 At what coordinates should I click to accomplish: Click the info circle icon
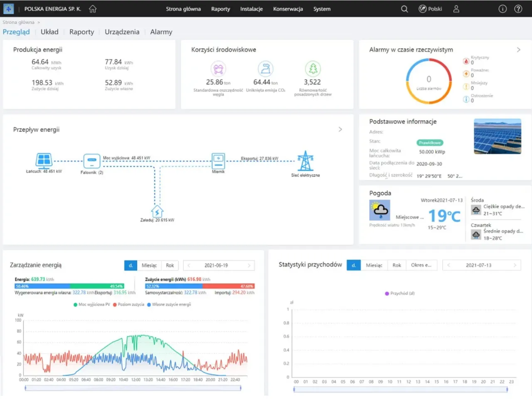pyautogui.click(x=502, y=9)
